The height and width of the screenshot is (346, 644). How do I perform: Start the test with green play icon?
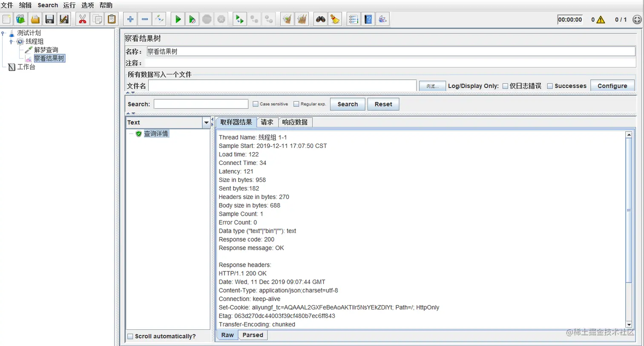178,19
